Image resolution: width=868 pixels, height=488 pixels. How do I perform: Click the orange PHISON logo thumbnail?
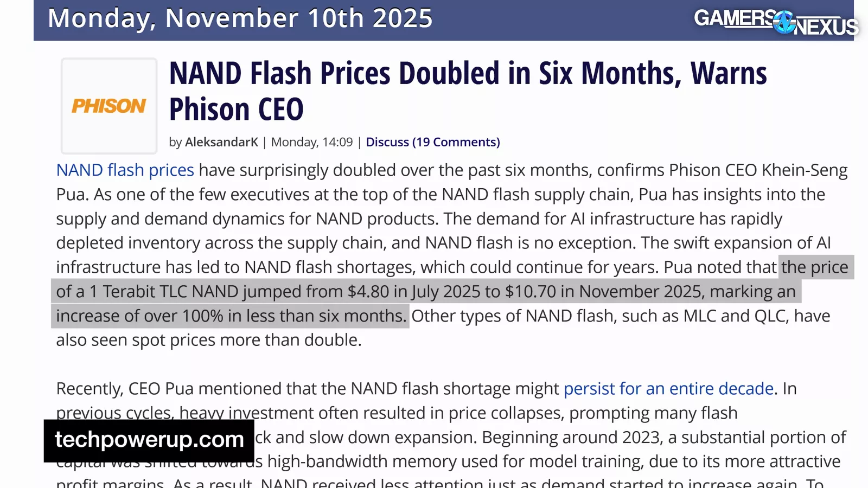109,106
